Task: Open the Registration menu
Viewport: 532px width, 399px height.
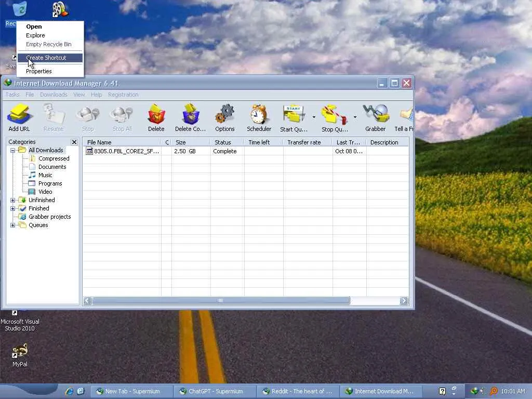Action: [x=123, y=95]
